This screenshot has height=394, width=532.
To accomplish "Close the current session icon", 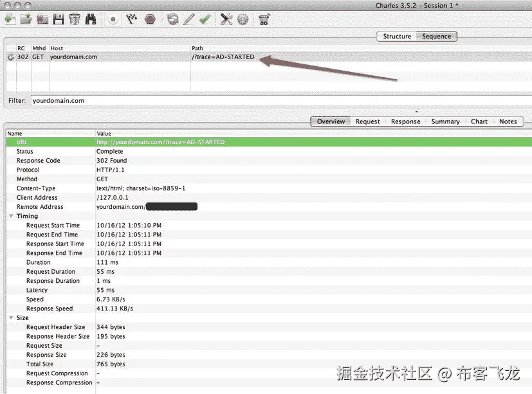I will pyautogui.click(x=42, y=19).
